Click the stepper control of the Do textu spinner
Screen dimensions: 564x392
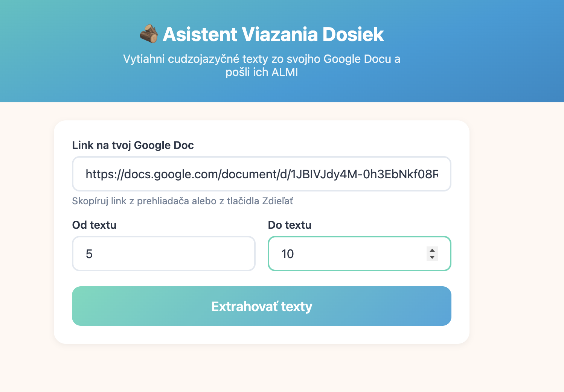(432, 254)
